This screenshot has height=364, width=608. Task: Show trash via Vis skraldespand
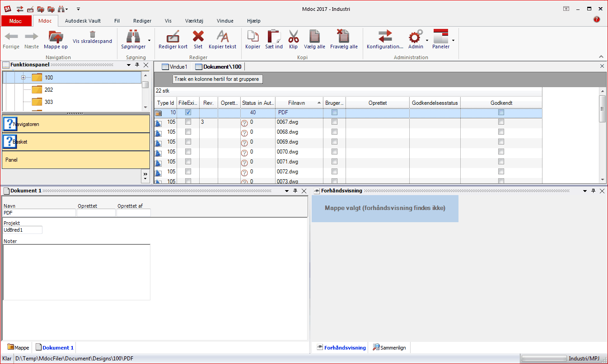point(92,34)
